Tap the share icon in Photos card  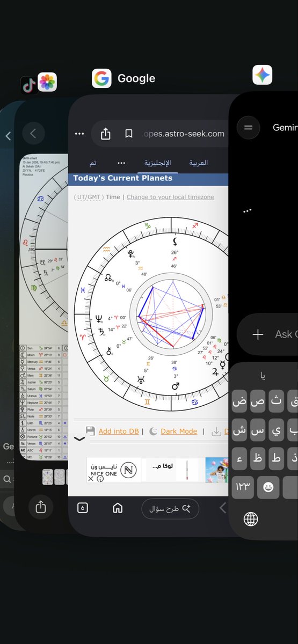click(x=41, y=506)
